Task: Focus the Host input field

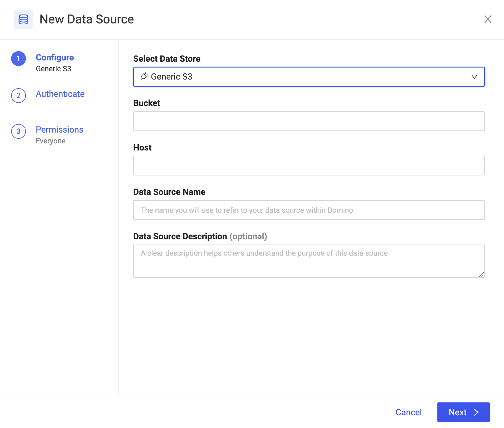Action: click(x=309, y=166)
